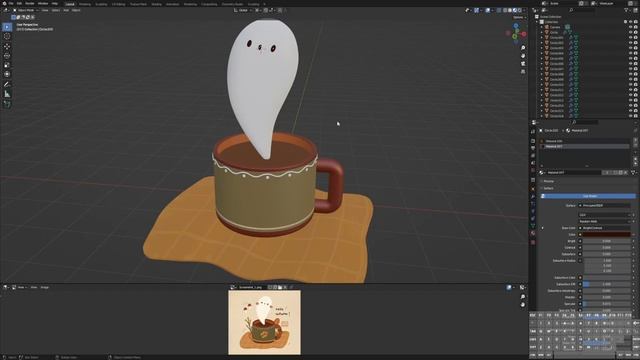Adjust the Specular slider
The height and width of the screenshot is (360, 640).
pyautogui.click(x=606, y=304)
